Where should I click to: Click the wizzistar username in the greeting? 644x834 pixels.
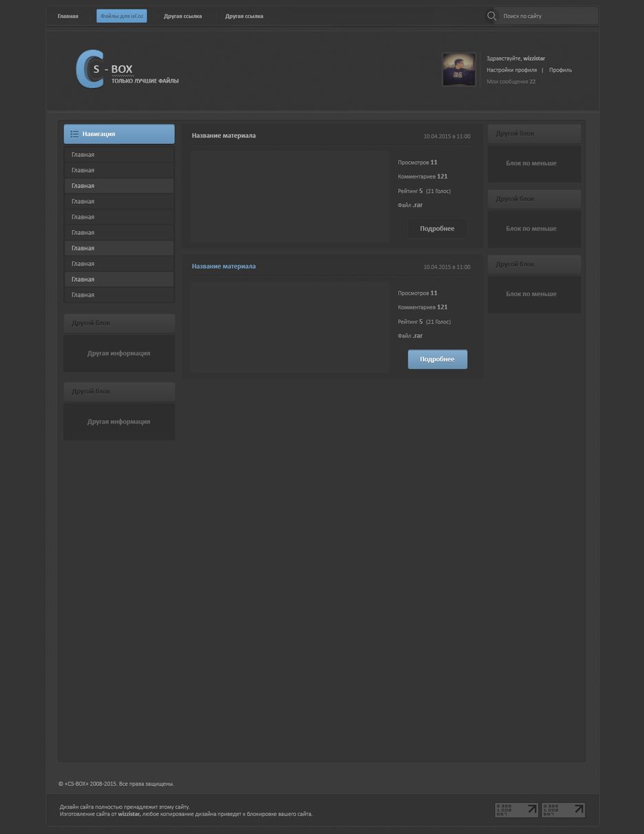534,59
